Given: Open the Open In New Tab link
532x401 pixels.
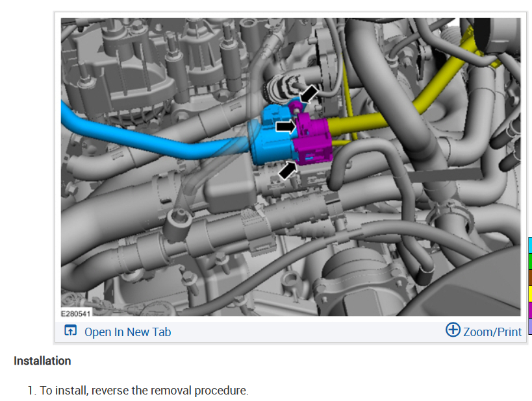Looking at the screenshot, I should coord(127,332).
